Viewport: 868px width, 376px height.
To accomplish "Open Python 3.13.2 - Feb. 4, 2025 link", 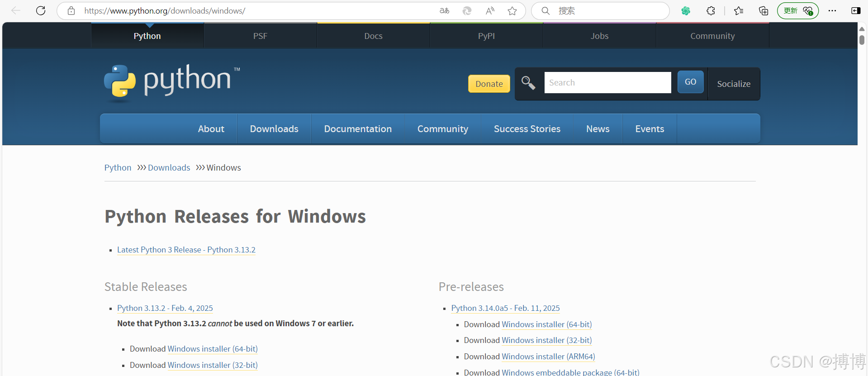I will click(165, 308).
